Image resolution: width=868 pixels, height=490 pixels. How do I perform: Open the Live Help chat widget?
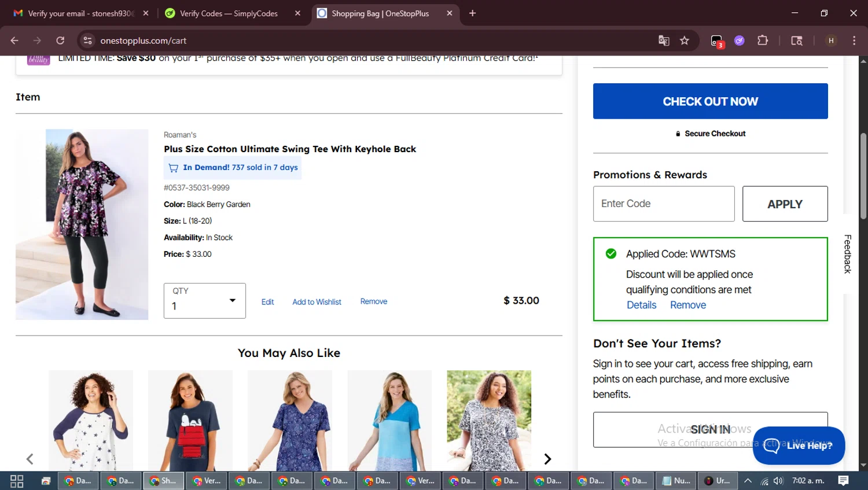pyautogui.click(x=799, y=445)
